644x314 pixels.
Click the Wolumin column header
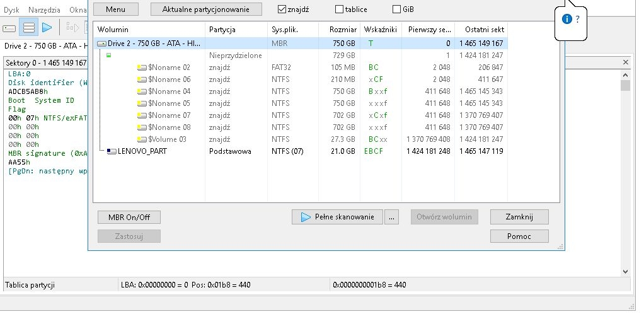tap(149, 30)
